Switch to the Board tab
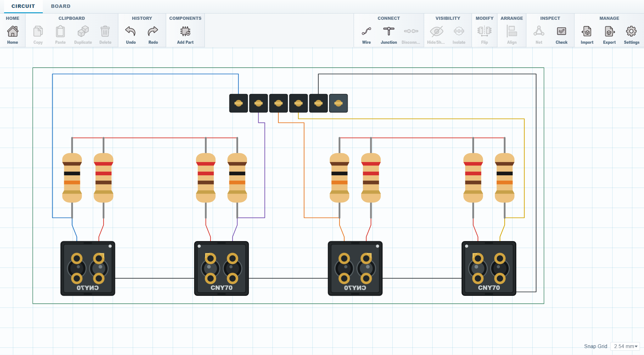The height and width of the screenshot is (355, 644). click(x=61, y=6)
